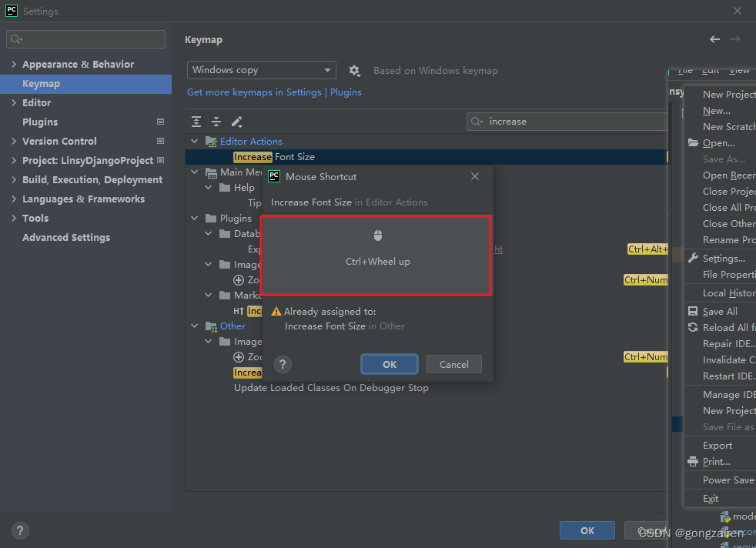756x548 pixels.
Task: Collapse the Editor Actions tree section
Action: 195,141
